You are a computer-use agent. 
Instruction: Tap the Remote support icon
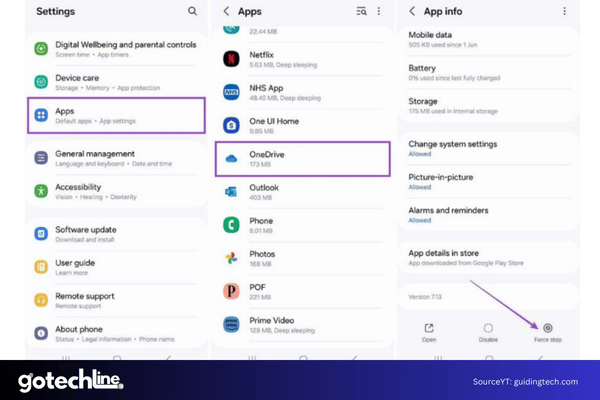pyautogui.click(x=41, y=300)
